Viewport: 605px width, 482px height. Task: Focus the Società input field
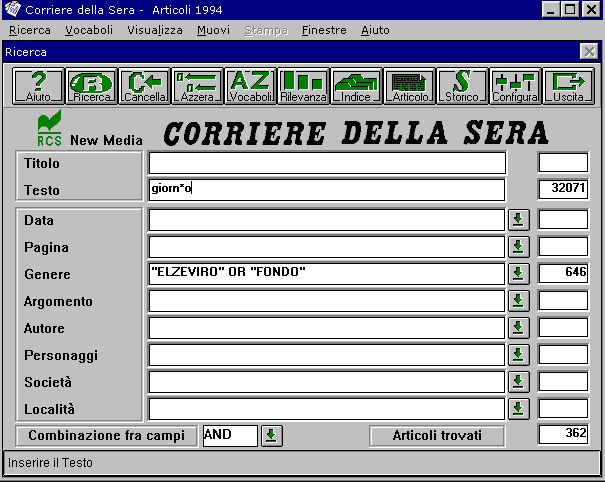(327, 382)
